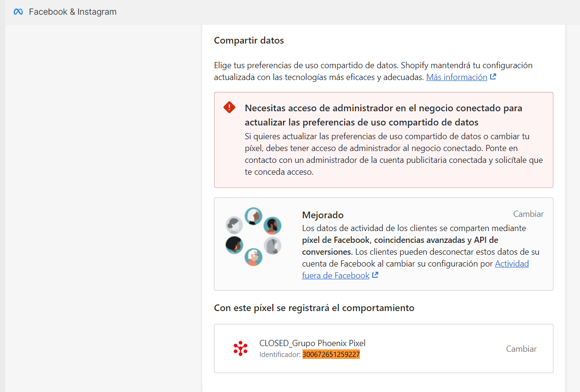This screenshot has width=580, height=392.
Task: Click the Mejorado heading
Action: (322, 215)
